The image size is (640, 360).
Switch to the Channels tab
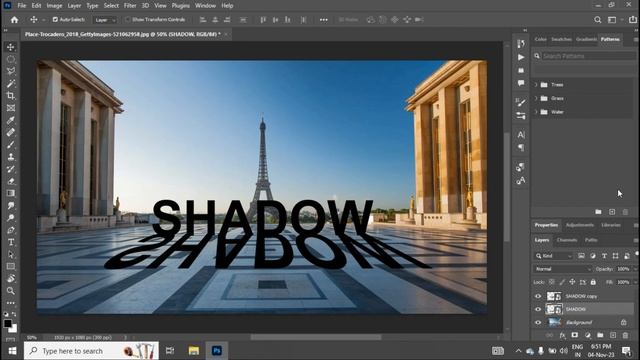[567, 240]
